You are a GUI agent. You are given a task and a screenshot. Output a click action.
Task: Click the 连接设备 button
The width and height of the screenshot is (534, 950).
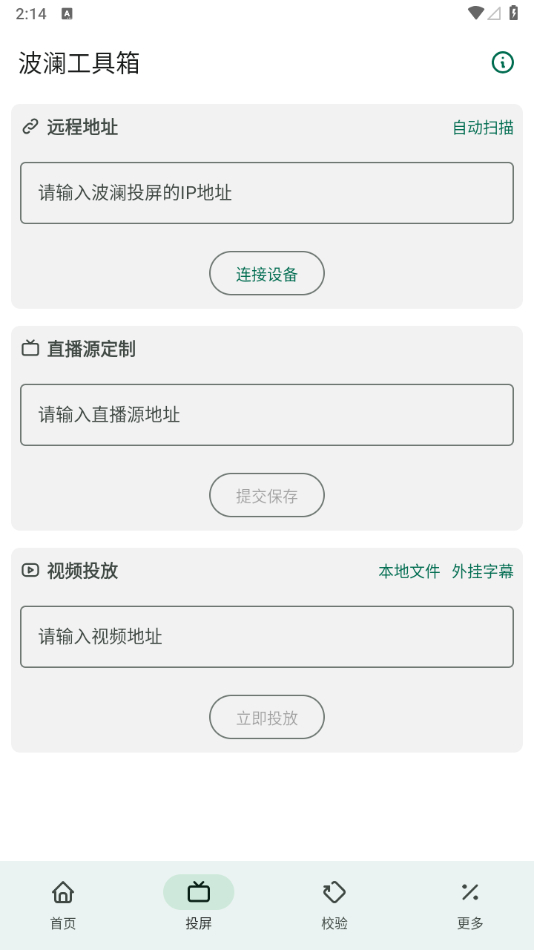267,273
